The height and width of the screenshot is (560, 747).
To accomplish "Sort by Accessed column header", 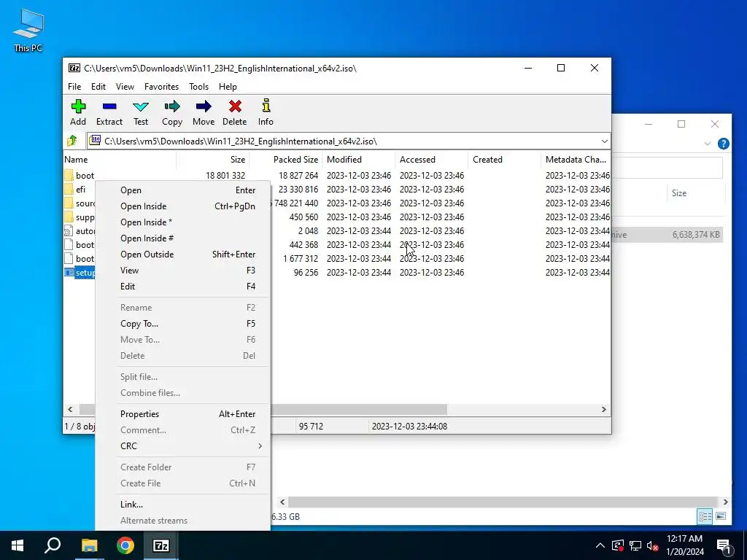I will tap(432, 160).
